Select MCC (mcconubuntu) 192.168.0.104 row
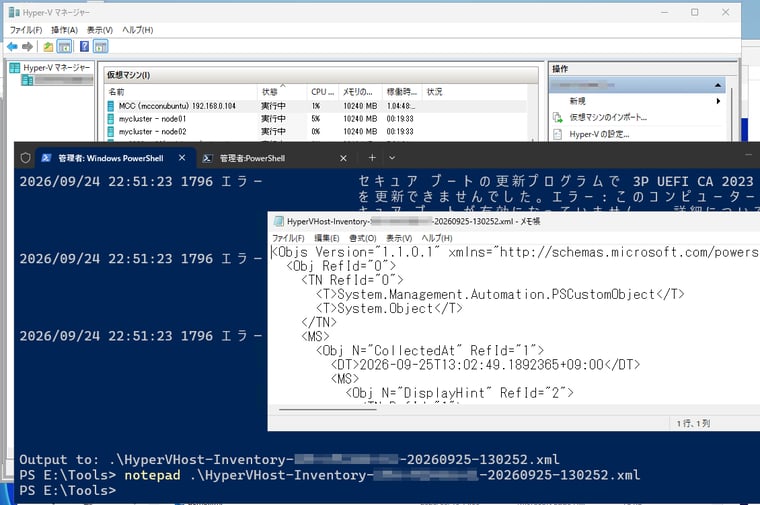Screen dimensions: 760x505 coord(317,106)
